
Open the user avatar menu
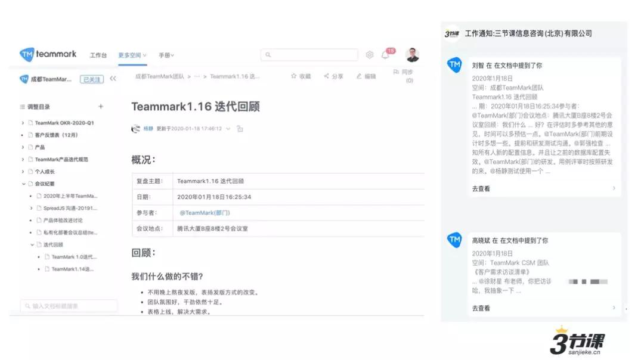click(412, 55)
